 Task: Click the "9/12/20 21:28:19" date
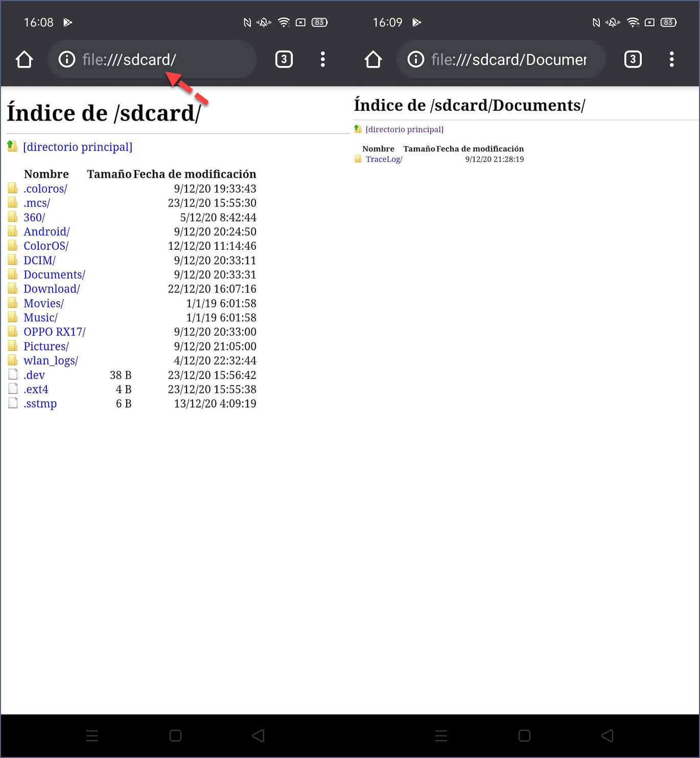(x=495, y=159)
